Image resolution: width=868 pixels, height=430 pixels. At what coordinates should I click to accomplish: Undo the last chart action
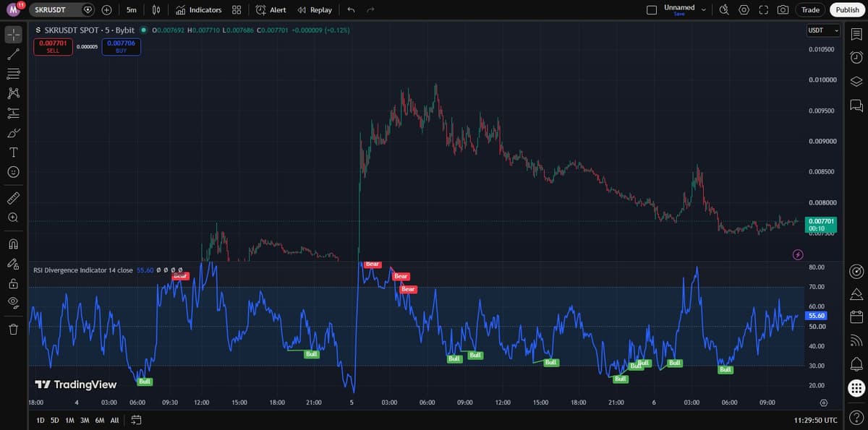[x=351, y=10]
